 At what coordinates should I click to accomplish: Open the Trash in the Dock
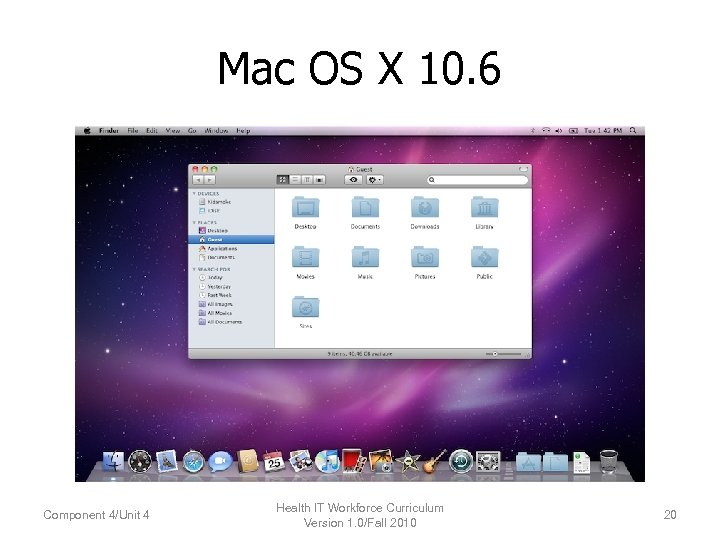tap(608, 461)
